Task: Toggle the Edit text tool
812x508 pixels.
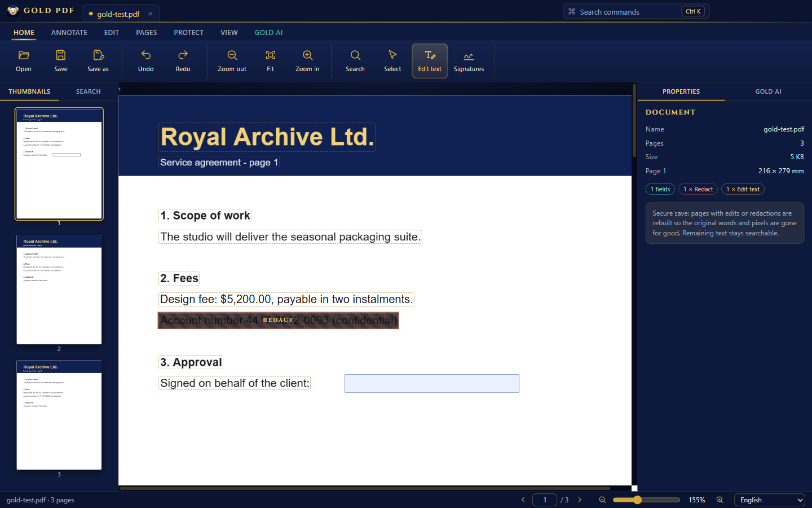Action: click(430, 61)
